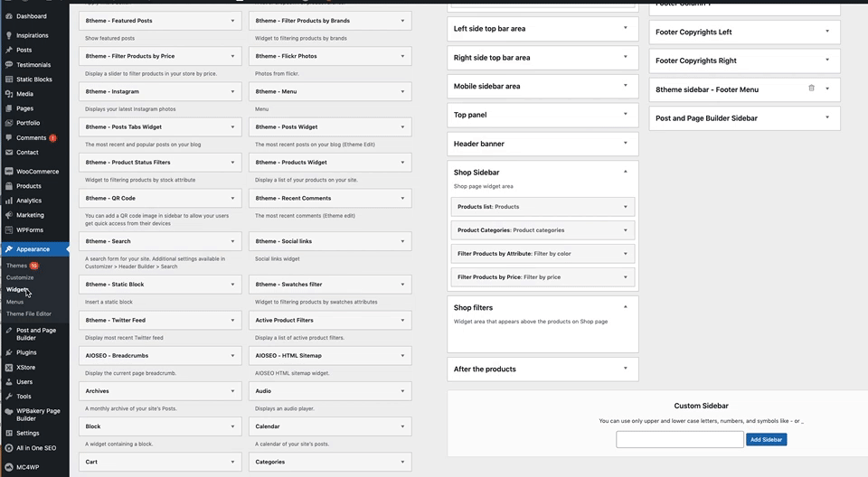The height and width of the screenshot is (477, 868).
Task: Click the Marketing megaphone icon
Action: pos(9,215)
